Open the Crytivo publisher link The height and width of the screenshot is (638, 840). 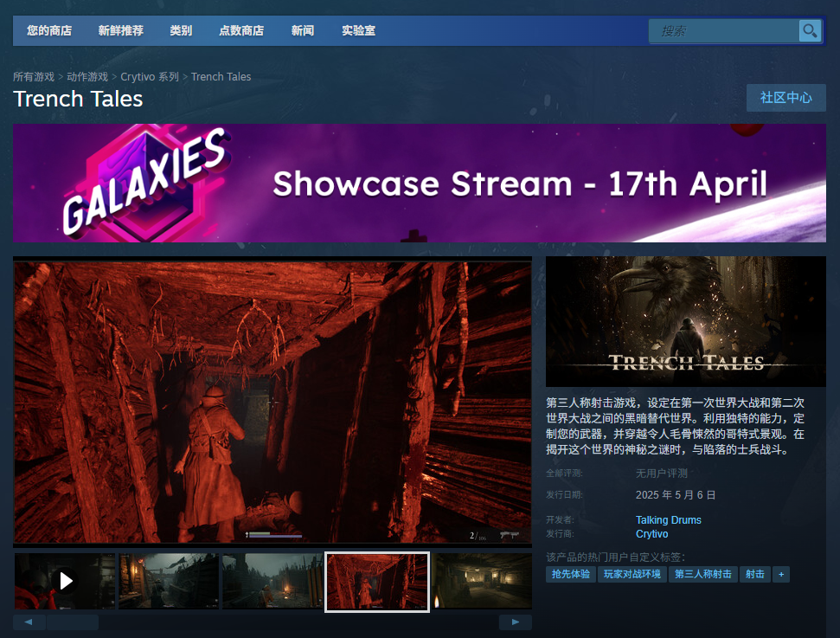tap(651, 534)
